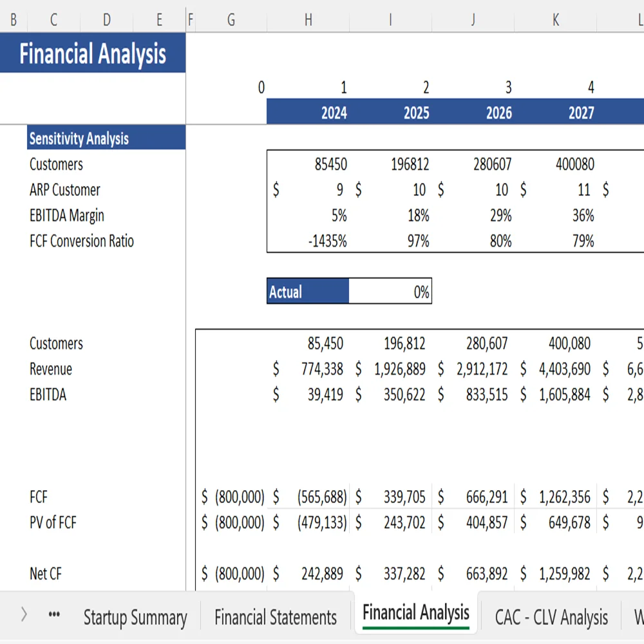Click the Revenue value 774,338
This screenshot has width=644, height=644.
click(x=325, y=369)
